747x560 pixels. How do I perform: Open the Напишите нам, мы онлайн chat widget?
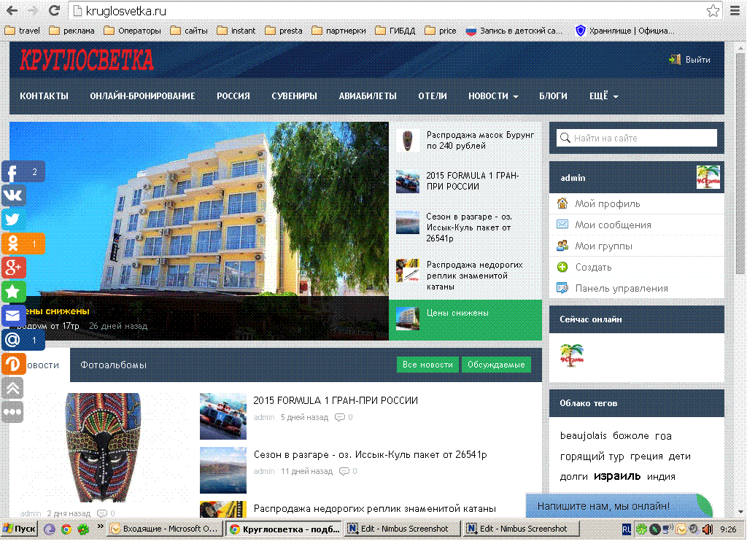[x=619, y=506]
